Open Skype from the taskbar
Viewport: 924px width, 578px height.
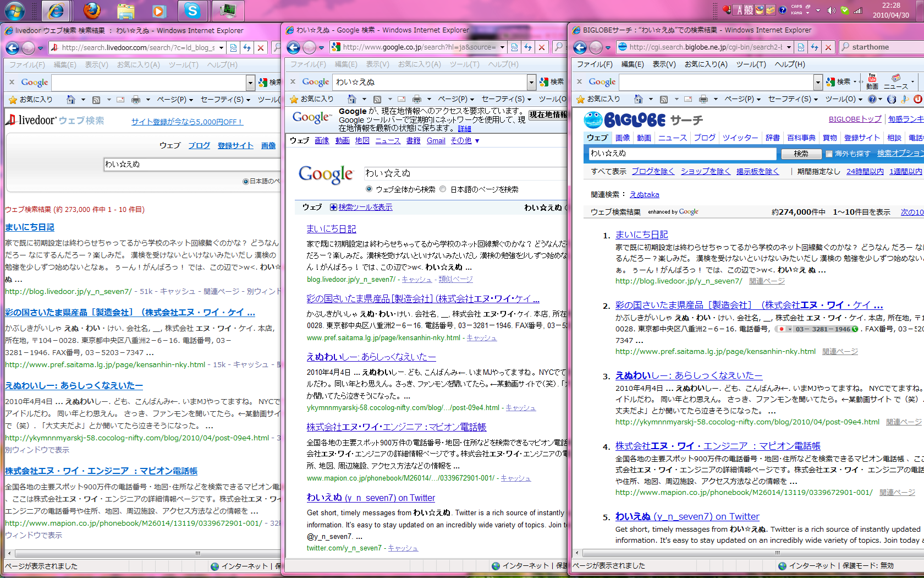192,10
